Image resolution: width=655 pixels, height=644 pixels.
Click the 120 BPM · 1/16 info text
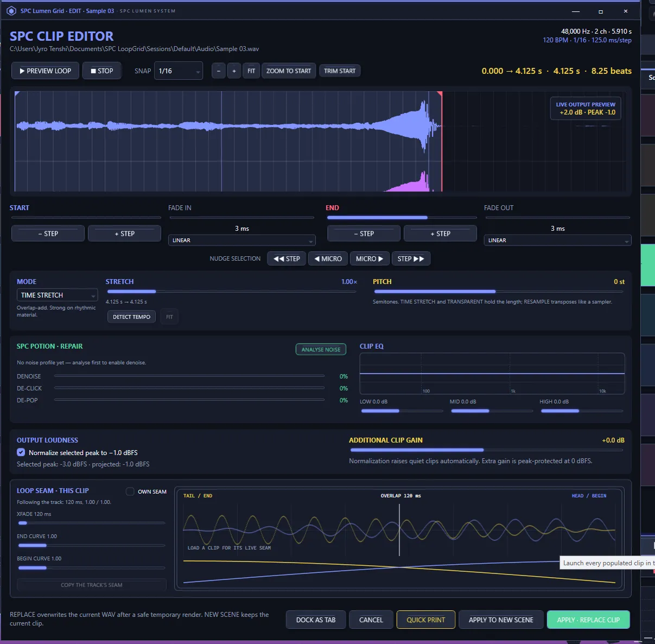point(587,40)
